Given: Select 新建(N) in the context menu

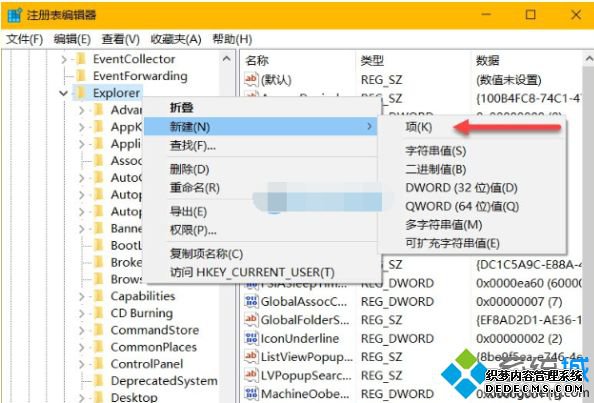Looking at the screenshot, I should click(261, 127).
